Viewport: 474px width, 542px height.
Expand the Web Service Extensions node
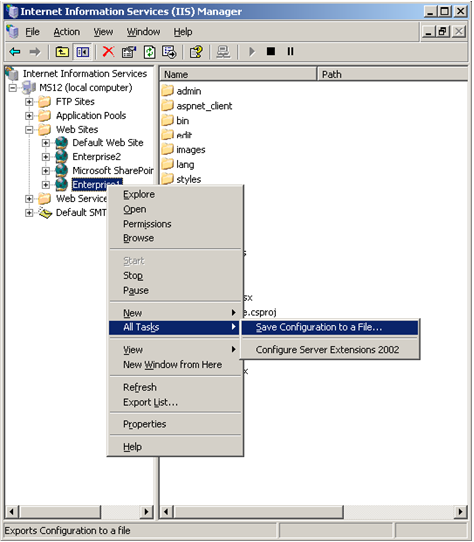(29, 199)
